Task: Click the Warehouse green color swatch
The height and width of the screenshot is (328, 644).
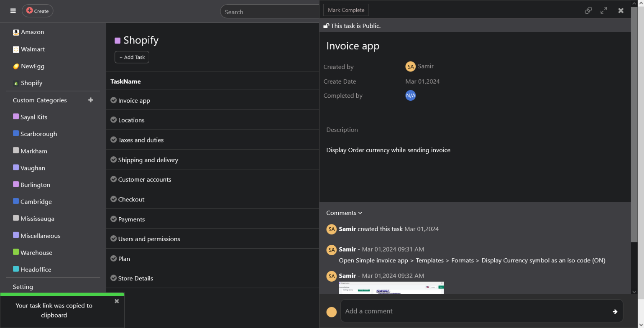Action: coord(16,252)
